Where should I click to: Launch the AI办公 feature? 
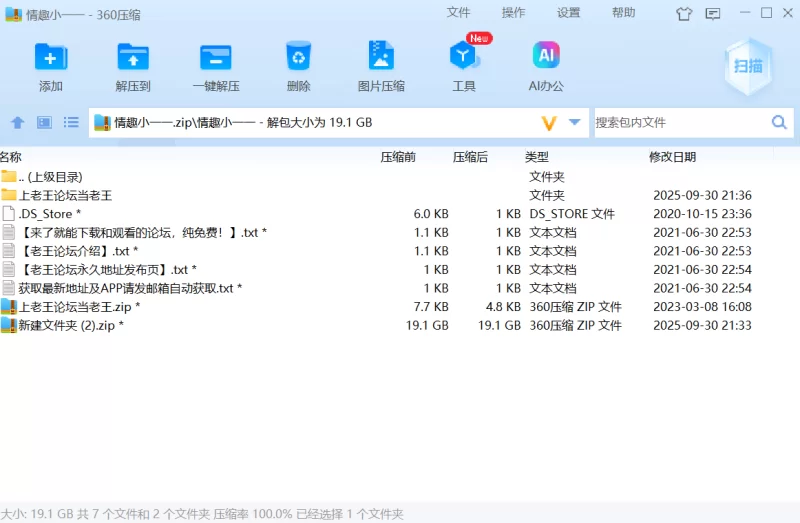(546, 57)
